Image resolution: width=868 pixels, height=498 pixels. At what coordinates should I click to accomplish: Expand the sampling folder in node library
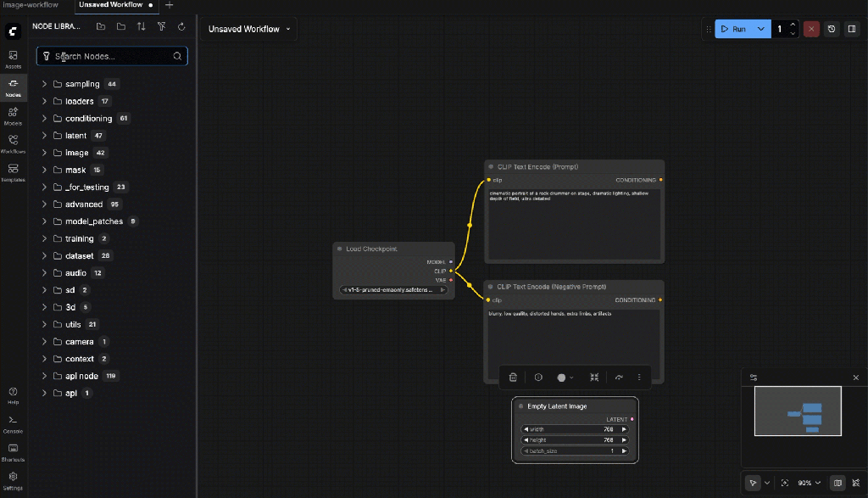coord(44,84)
